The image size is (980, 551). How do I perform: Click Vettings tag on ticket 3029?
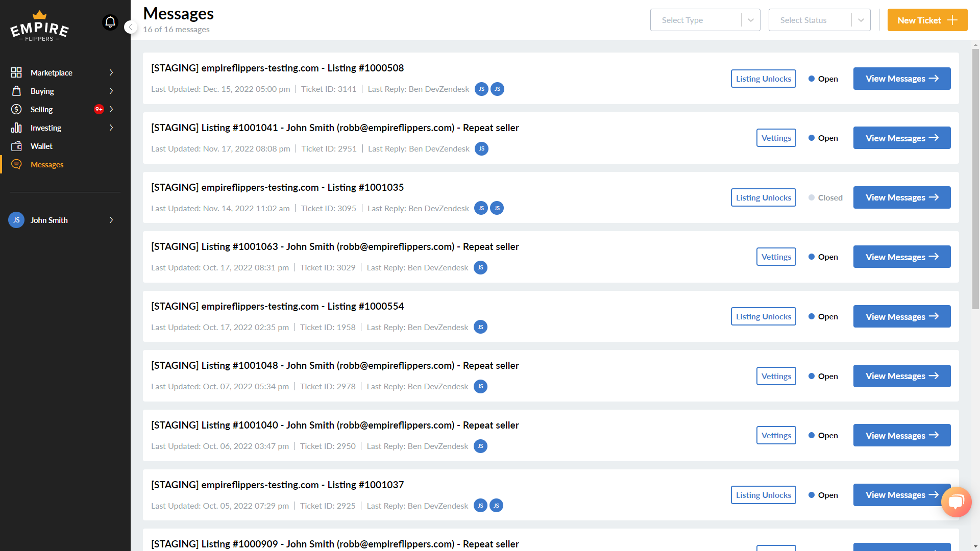[x=776, y=257]
